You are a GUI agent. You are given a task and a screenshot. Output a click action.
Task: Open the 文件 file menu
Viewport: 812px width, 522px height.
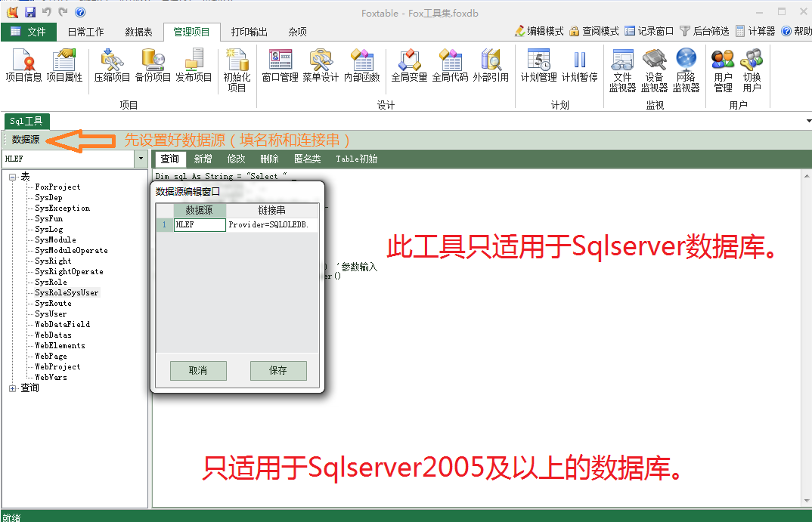tap(29, 32)
